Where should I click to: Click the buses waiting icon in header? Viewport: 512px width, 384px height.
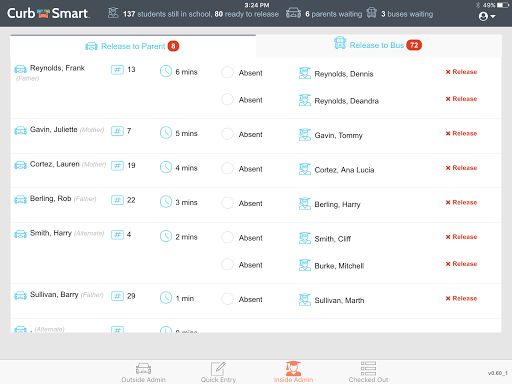[372, 13]
